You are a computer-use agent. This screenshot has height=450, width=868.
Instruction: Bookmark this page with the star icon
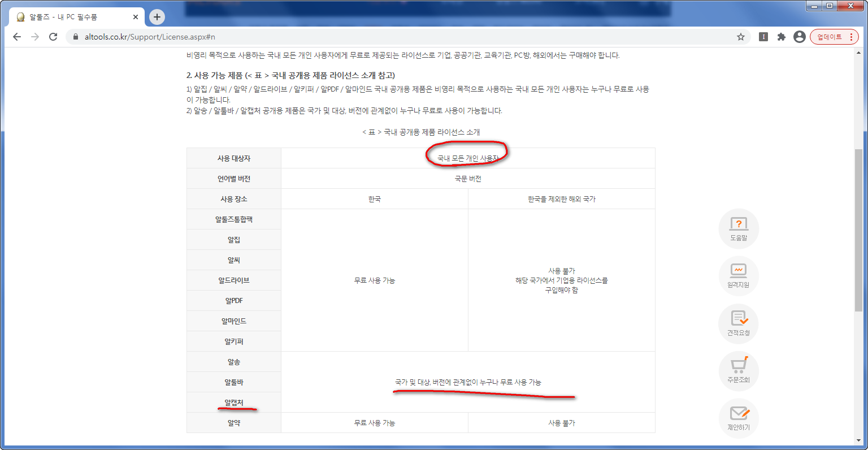tap(741, 37)
